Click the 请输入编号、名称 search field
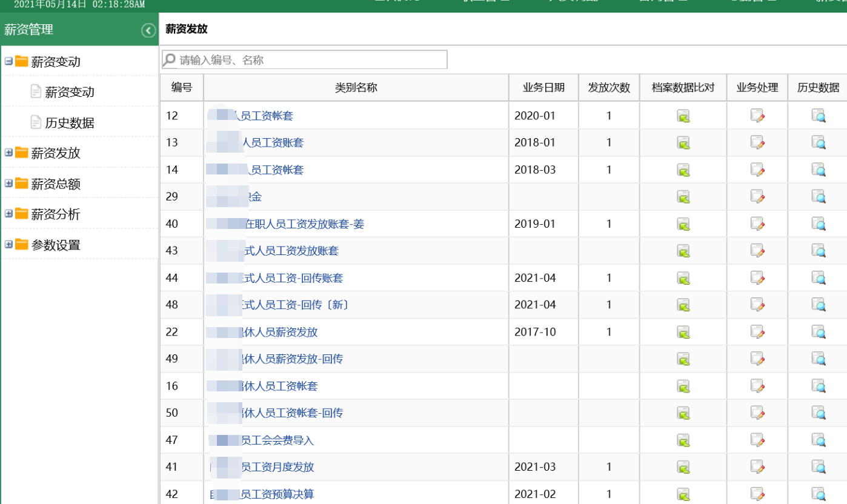 pyautogui.click(x=309, y=60)
